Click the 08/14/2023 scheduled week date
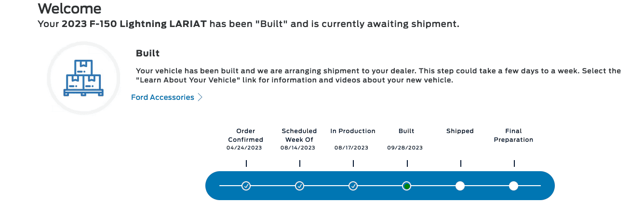The height and width of the screenshot is (217, 644). [298, 148]
